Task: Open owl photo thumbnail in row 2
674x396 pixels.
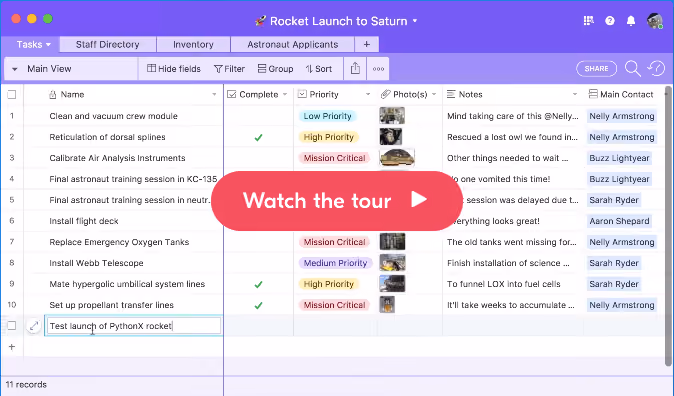Action: (391, 137)
